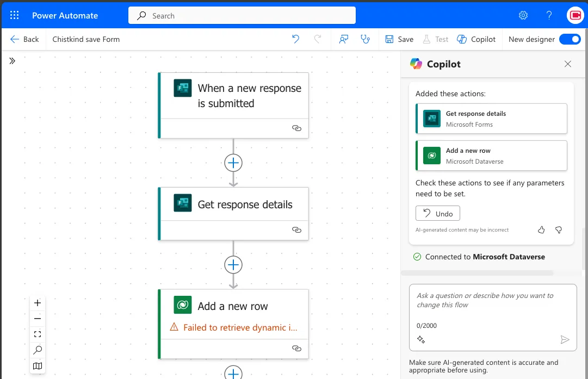Open the settings gear icon
Screen dimensions: 588x379
523,15
